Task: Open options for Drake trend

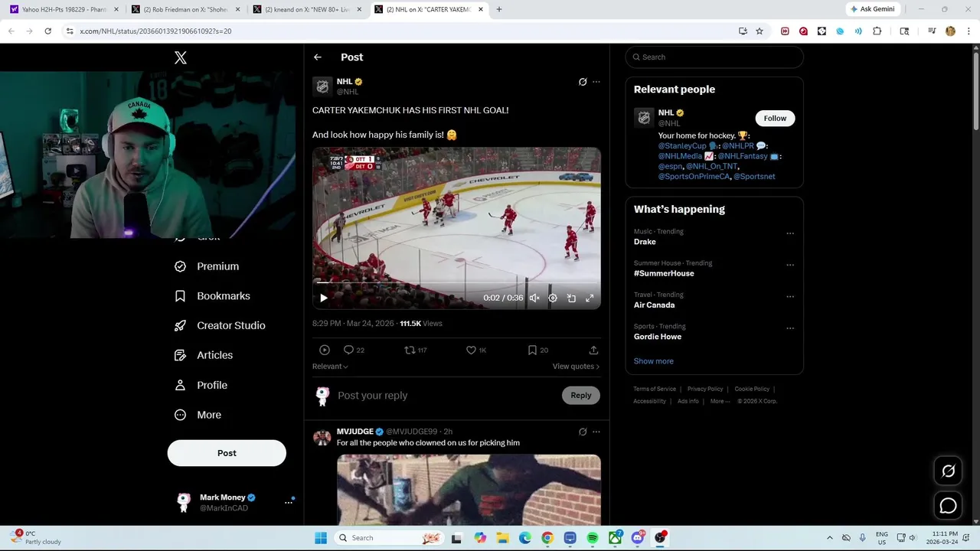Action: [x=790, y=233]
